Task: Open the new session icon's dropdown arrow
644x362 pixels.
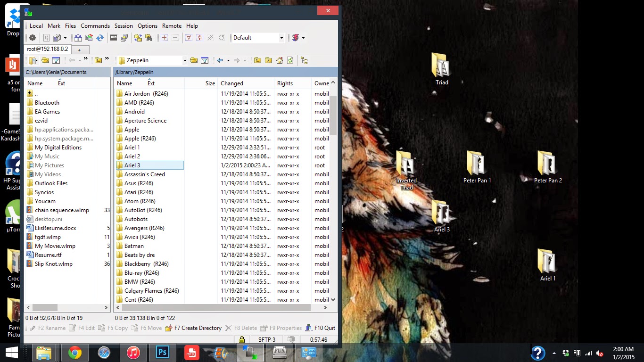Action: 303,38
